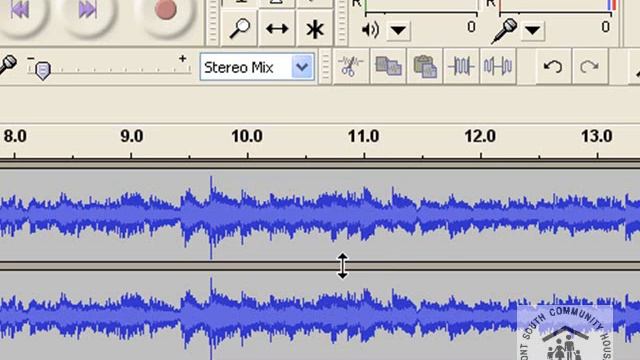Click the microphone icon beside input volume slider
640x360 pixels.
7,65
